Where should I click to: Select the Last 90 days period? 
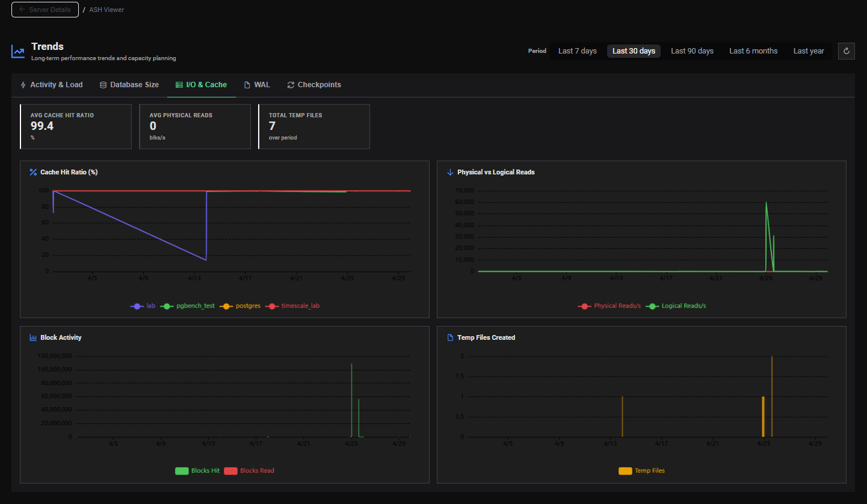pyautogui.click(x=692, y=51)
